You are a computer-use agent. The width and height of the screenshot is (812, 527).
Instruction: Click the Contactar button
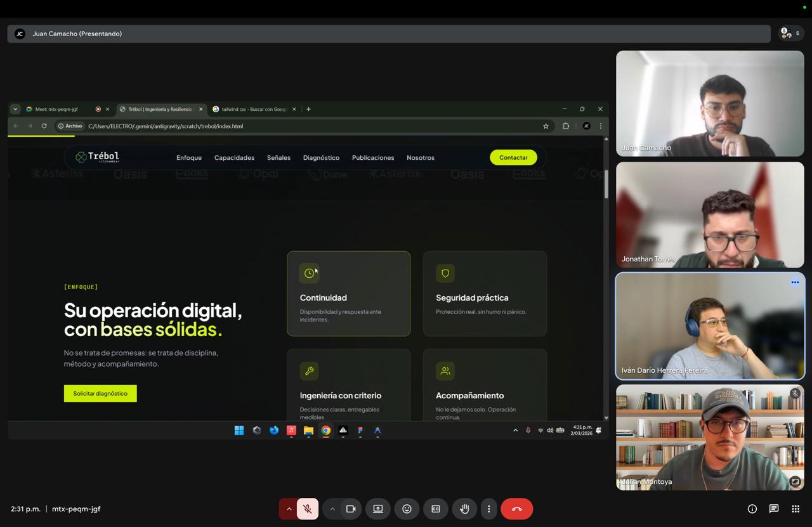pyautogui.click(x=513, y=157)
